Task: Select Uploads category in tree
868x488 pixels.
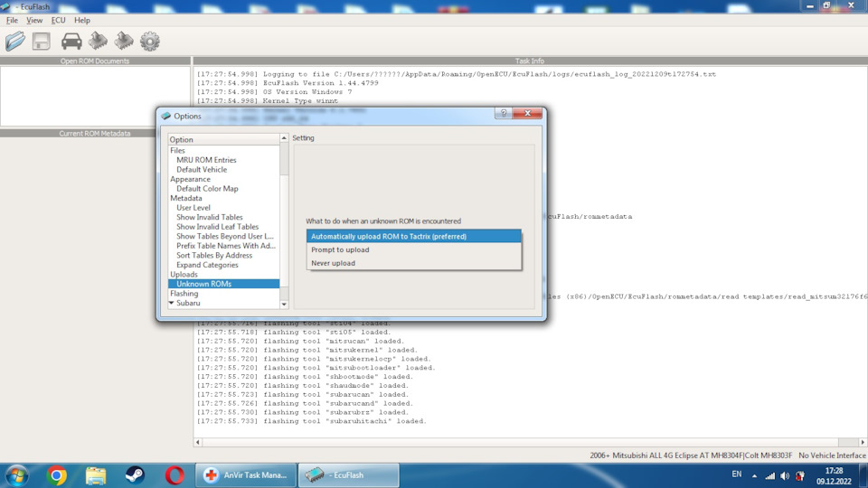Action: [x=184, y=275]
